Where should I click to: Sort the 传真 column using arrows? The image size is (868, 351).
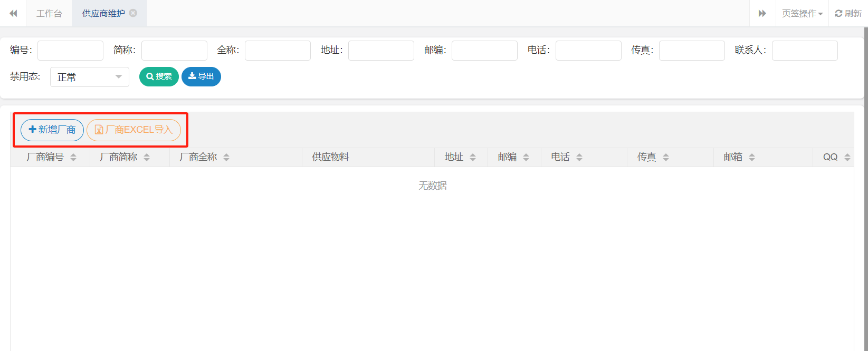click(666, 157)
